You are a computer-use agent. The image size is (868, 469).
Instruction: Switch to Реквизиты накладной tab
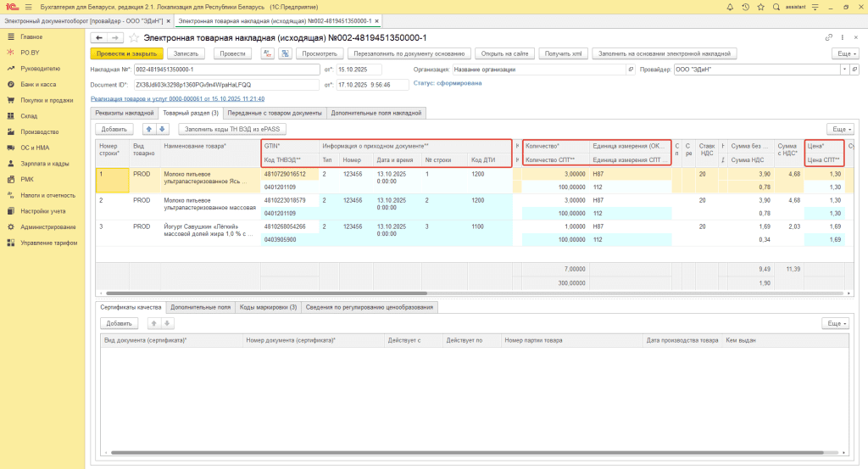(124, 113)
